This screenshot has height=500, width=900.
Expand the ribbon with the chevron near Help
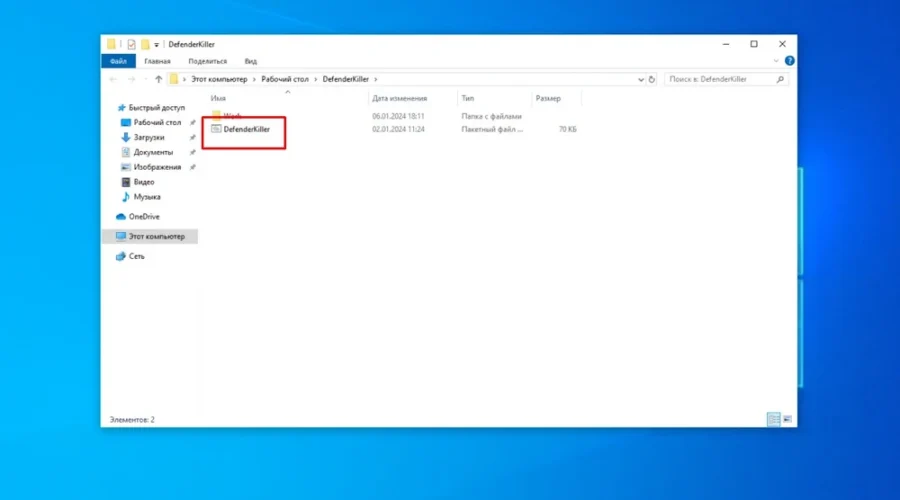tap(776, 61)
